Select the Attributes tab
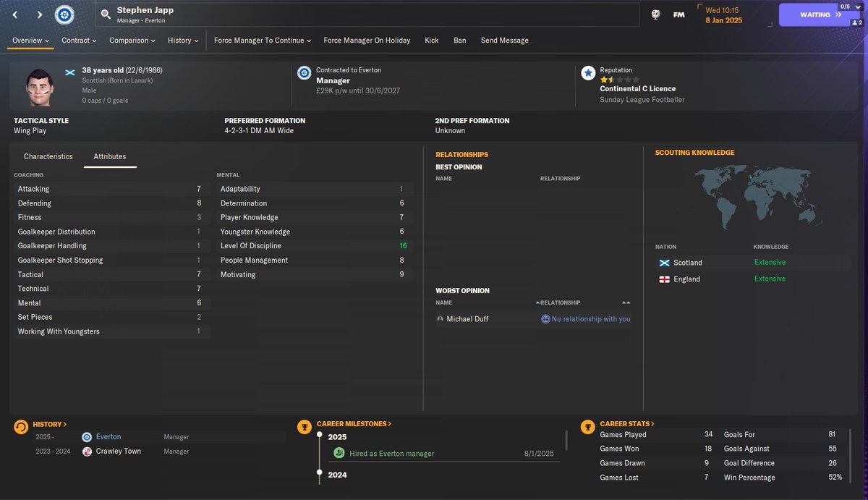Viewport: 868px width, 500px height. click(x=110, y=156)
